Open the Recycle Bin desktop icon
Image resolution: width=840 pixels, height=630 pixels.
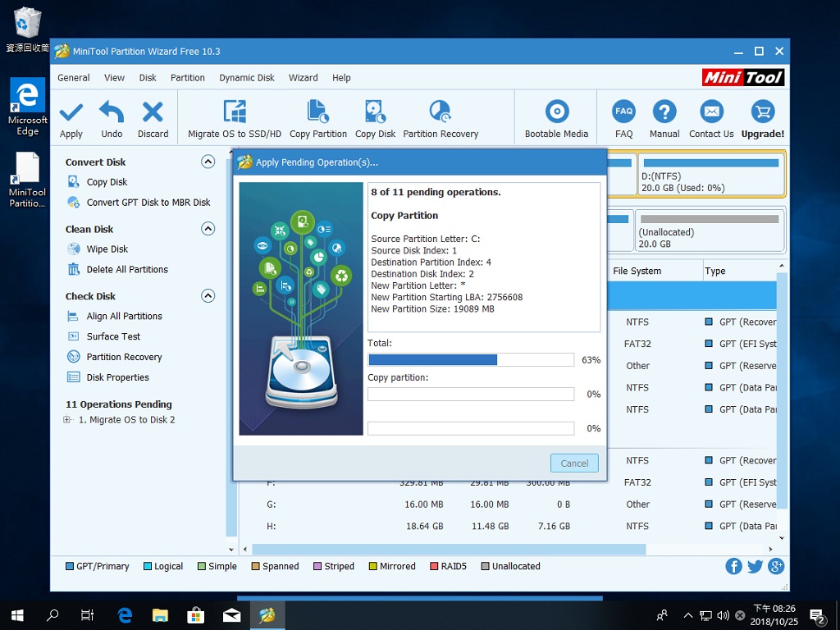[x=25, y=29]
